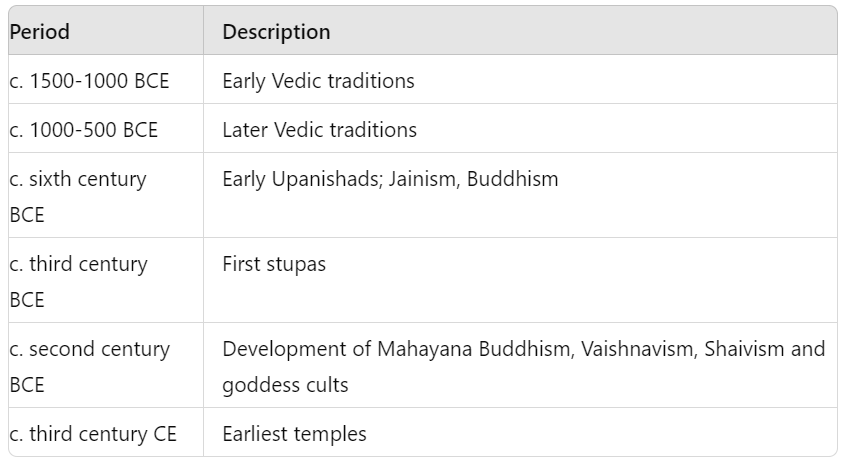This screenshot has height=459, width=847.
Task: Click the word Buddhism in sixth century row
Action: coord(513,179)
